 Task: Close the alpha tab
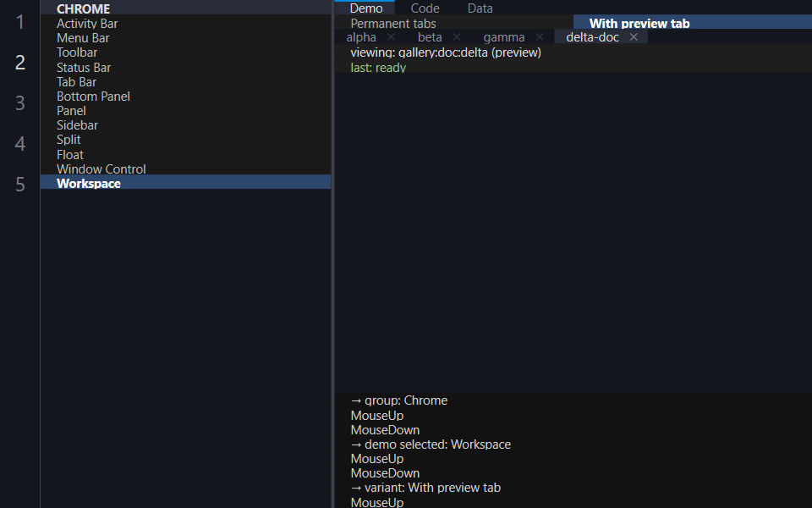click(391, 37)
